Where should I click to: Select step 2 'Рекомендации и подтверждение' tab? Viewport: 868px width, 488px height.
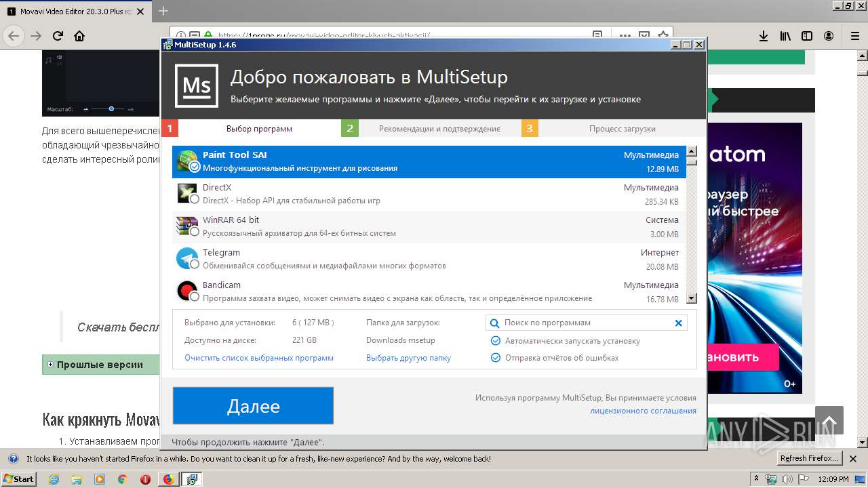tap(431, 129)
